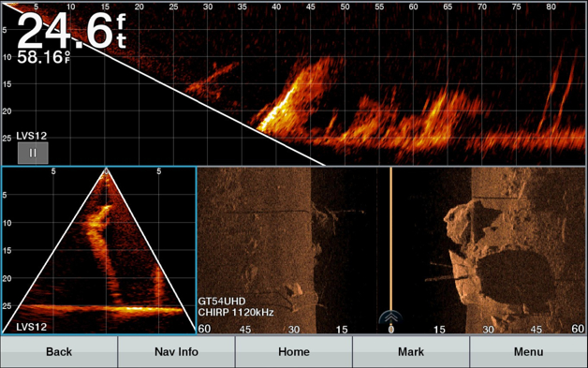Tap the orange centerline in SideVü

click(x=390, y=239)
